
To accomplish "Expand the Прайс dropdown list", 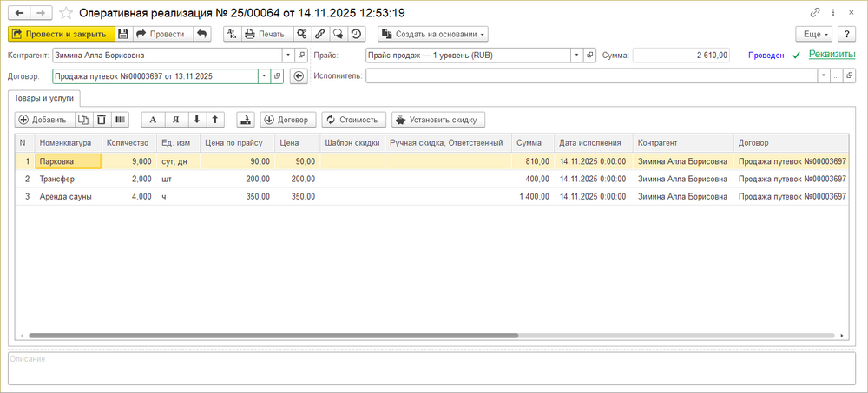I will click(575, 55).
